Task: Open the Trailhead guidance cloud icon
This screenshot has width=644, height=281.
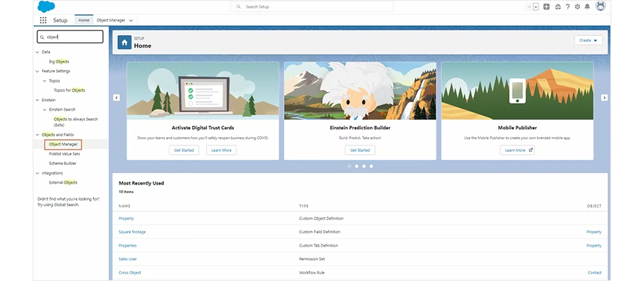Action: pyautogui.click(x=557, y=7)
